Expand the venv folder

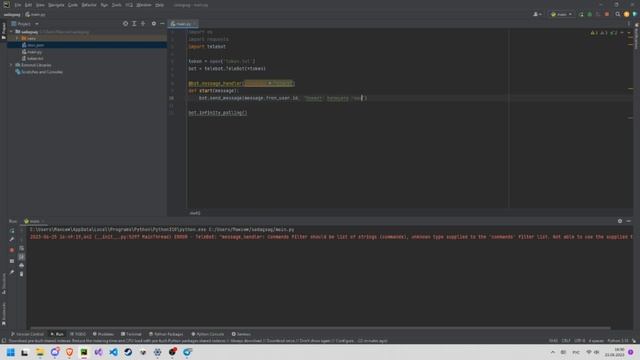point(17,38)
